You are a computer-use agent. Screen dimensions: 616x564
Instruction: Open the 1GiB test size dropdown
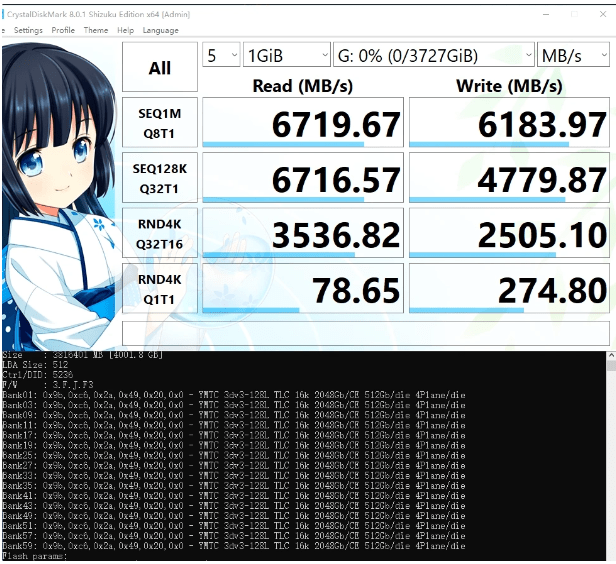286,55
